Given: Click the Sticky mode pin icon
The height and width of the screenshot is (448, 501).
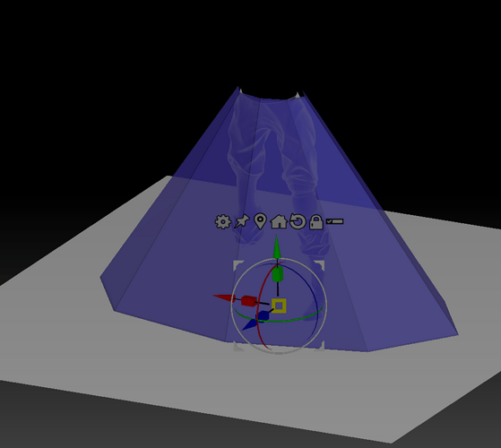Looking at the screenshot, I should click(x=242, y=221).
